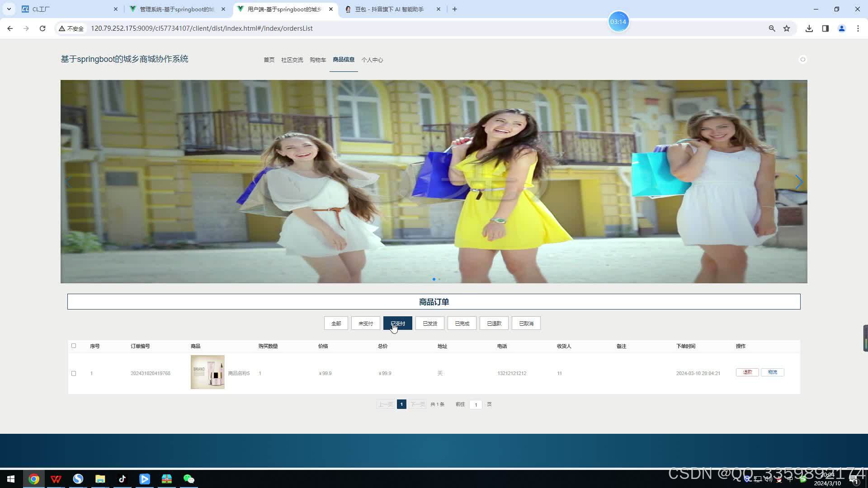Click order number 202431020419768
This screenshot has height=488, width=868.
(151, 373)
